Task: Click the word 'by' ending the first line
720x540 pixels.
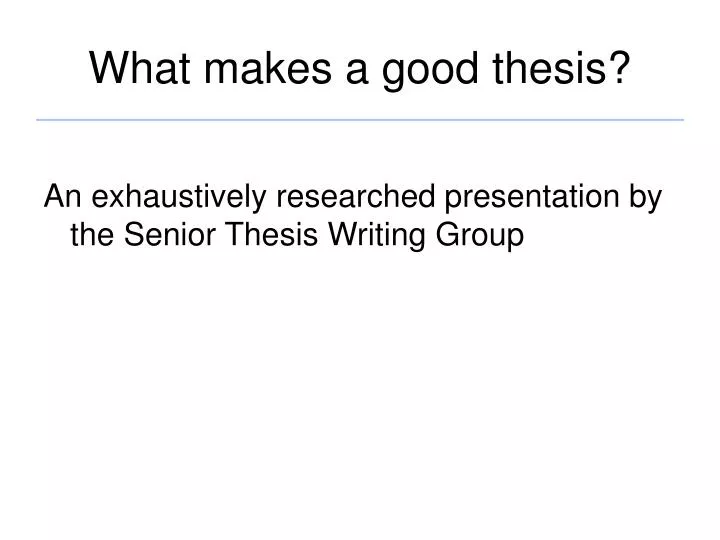Action: pyautogui.click(x=646, y=198)
